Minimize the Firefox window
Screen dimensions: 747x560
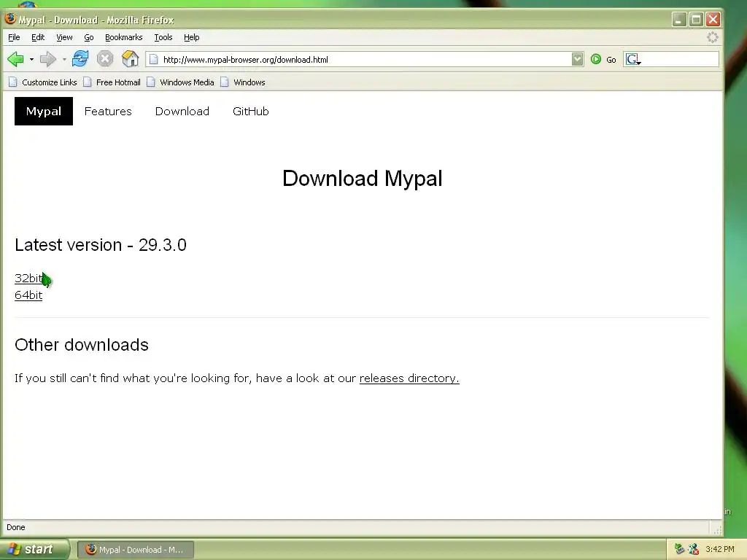coord(679,20)
